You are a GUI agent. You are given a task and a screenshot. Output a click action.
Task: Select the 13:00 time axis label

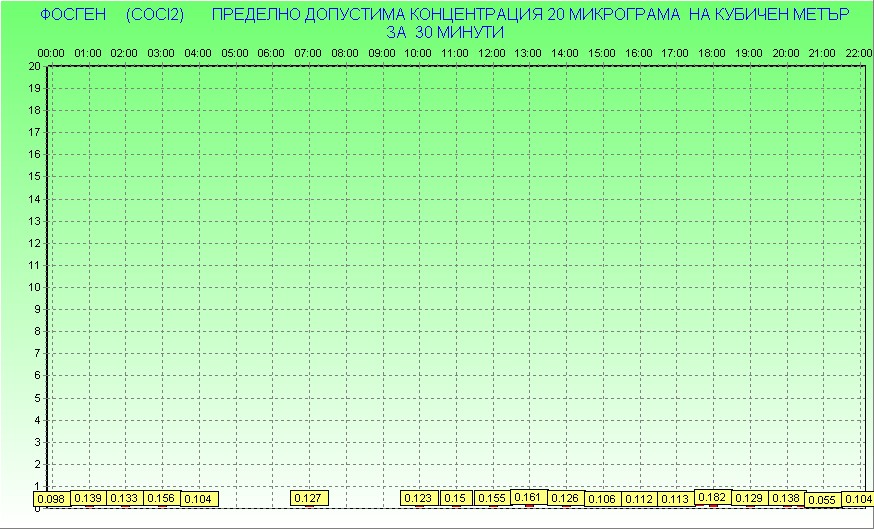(529, 52)
